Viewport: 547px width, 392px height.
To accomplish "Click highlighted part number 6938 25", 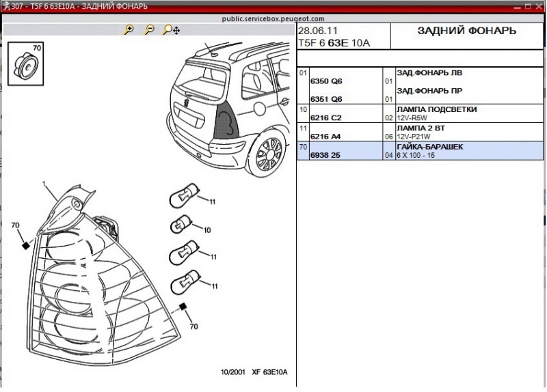I will [x=325, y=155].
